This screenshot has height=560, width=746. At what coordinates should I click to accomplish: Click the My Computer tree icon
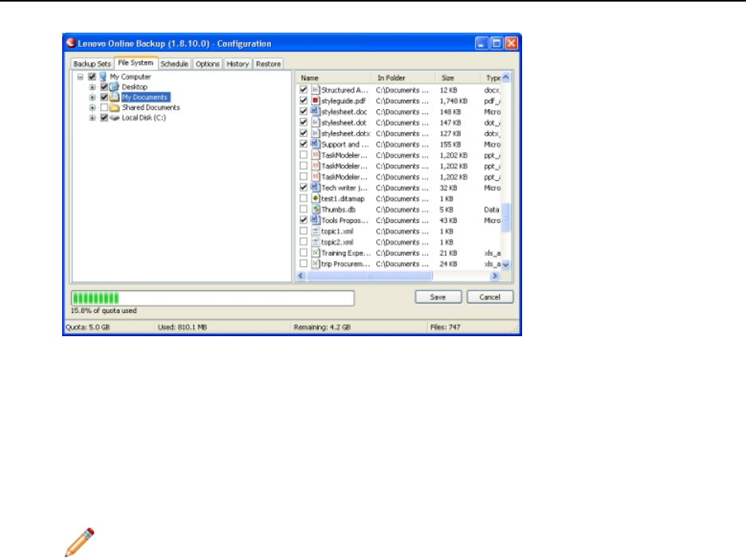(103, 76)
